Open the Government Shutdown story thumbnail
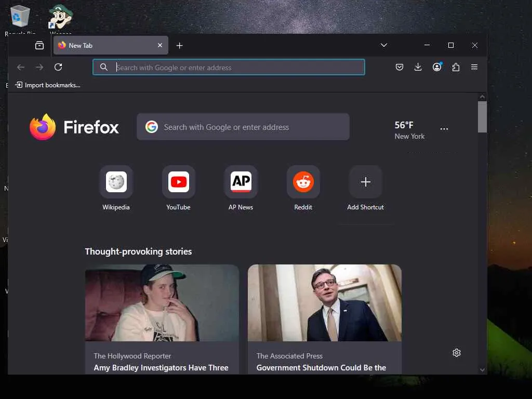532x399 pixels. [x=325, y=303]
